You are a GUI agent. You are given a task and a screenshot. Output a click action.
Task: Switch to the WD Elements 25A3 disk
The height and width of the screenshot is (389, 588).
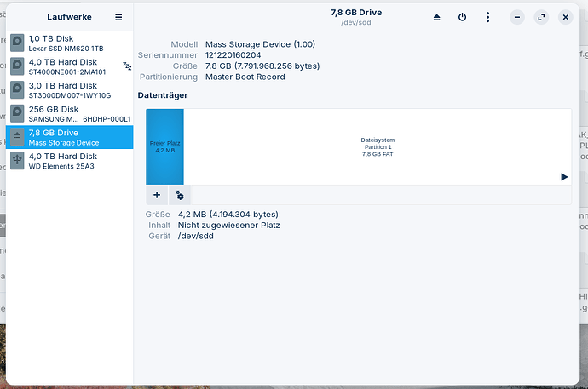(x=68, y=161)
